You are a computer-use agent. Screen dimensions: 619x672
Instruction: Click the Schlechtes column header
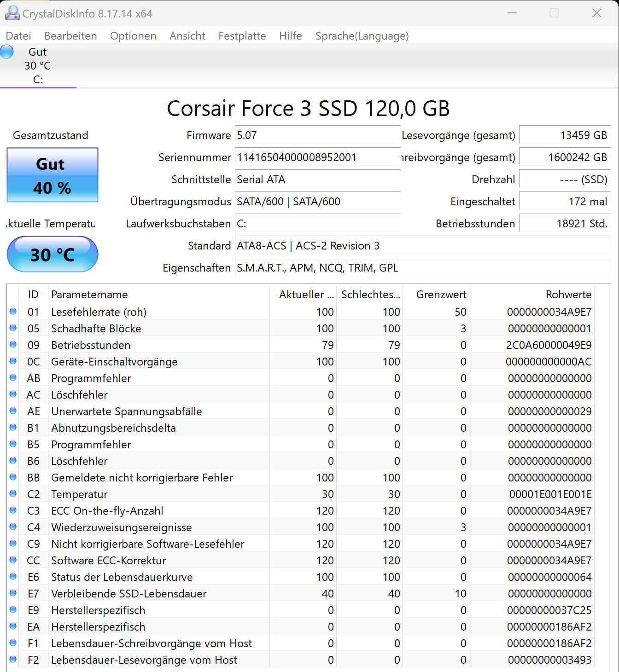coord(369,295)
